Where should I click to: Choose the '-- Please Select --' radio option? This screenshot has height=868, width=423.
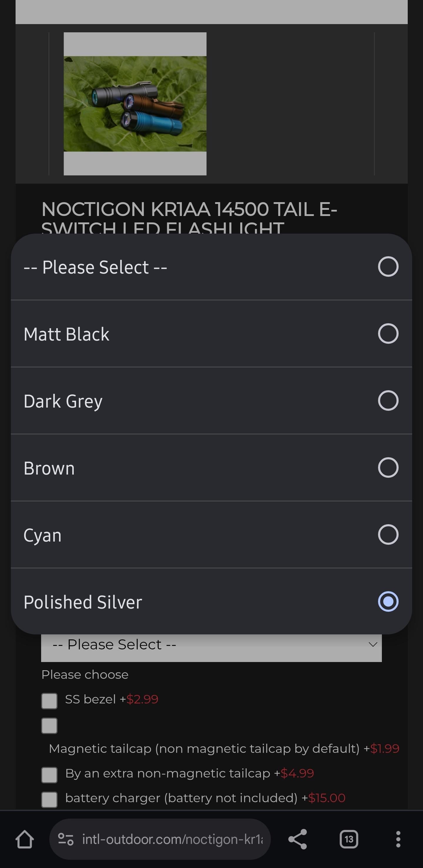388,267
